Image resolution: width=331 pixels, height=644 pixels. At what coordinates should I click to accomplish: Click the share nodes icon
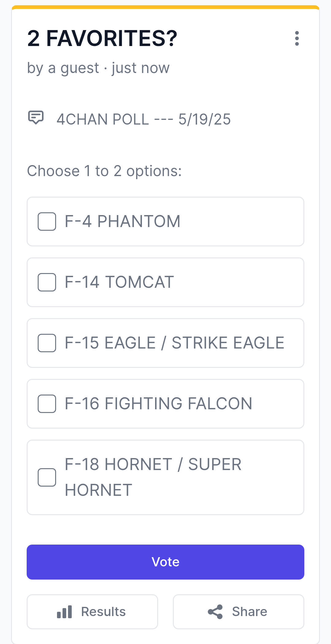coord(215,611)
